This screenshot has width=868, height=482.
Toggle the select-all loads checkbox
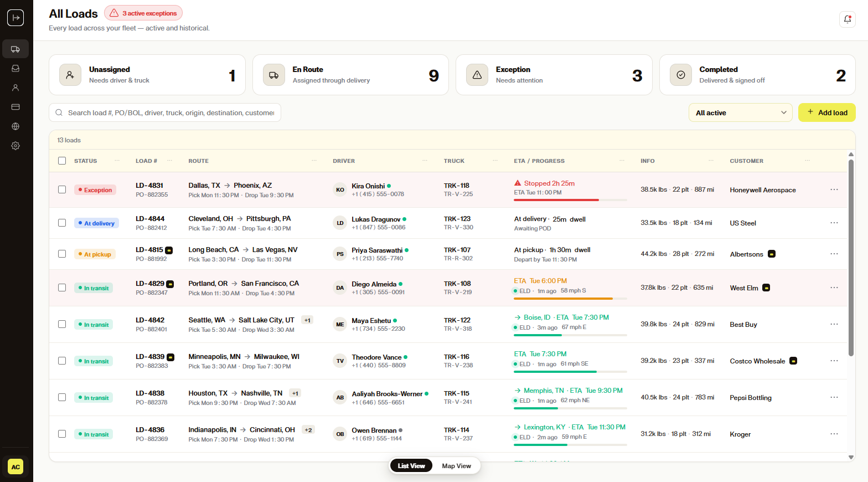coord(62,161)
